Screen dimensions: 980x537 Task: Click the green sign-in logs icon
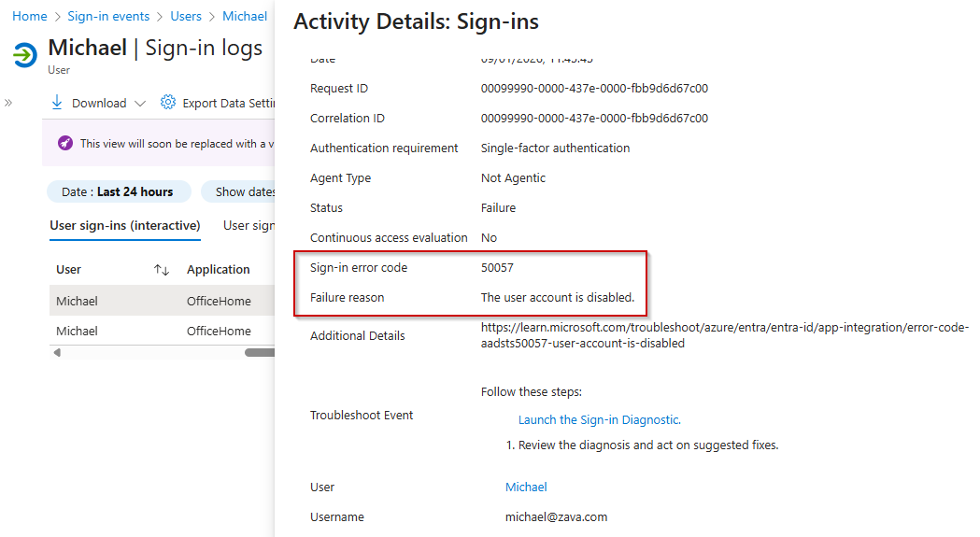[x=24, y=56]
